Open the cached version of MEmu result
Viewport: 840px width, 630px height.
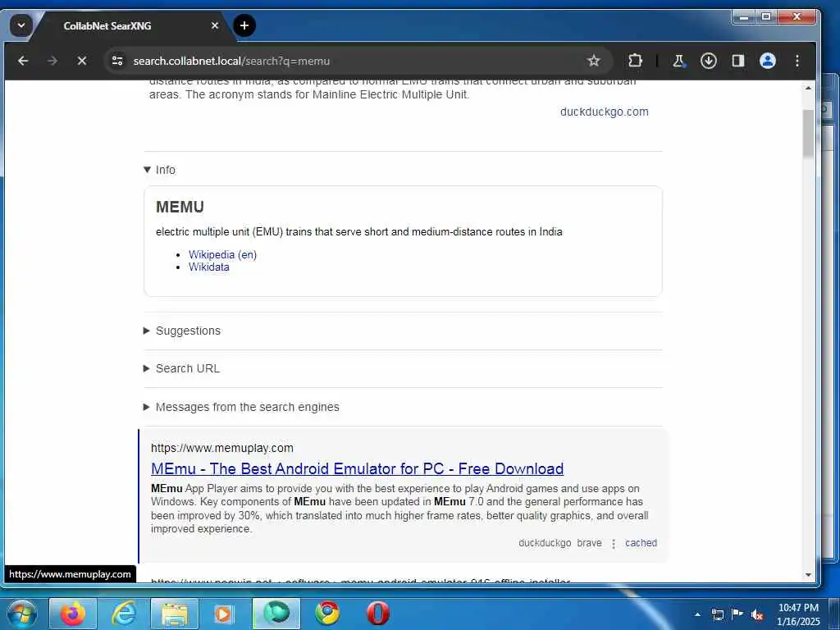tap(641, 543)
